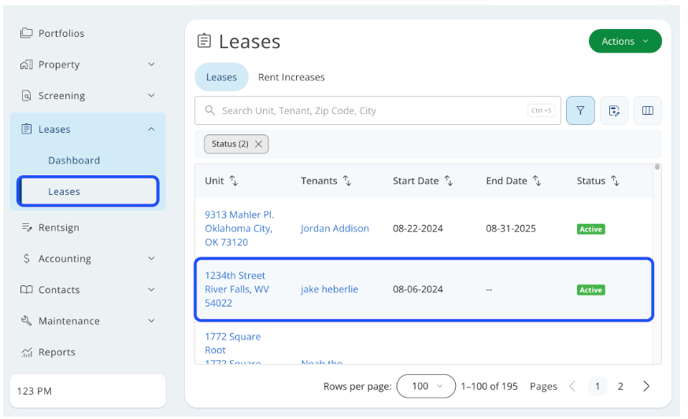Open the 1234th Street River Falls unit

coord(234,289)
